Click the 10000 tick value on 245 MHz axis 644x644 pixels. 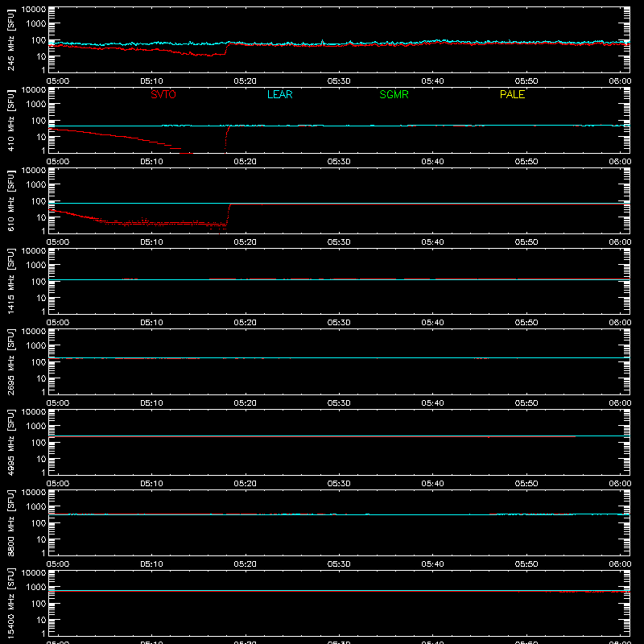34,10
